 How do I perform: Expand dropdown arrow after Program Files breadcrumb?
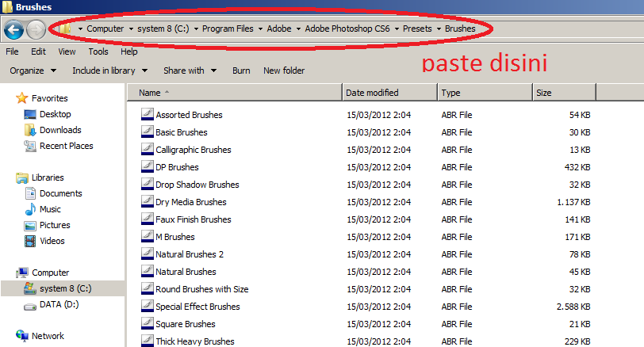coord(260,29)
